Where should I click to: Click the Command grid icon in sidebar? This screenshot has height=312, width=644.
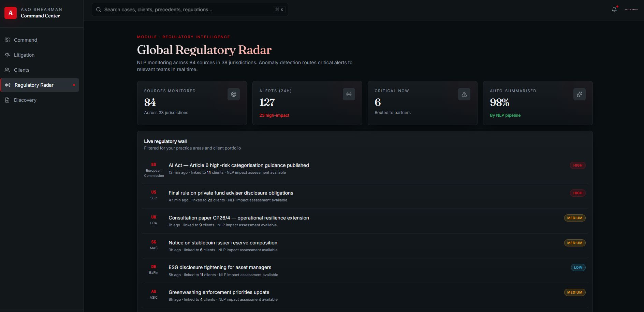click(x=7, y=40)
